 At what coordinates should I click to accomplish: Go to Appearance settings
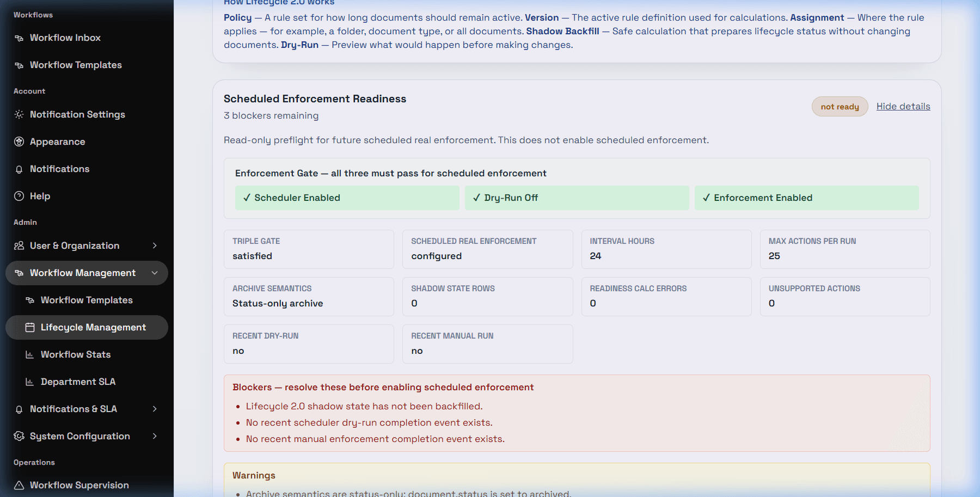pyautogui.click(x=87, y=142)
